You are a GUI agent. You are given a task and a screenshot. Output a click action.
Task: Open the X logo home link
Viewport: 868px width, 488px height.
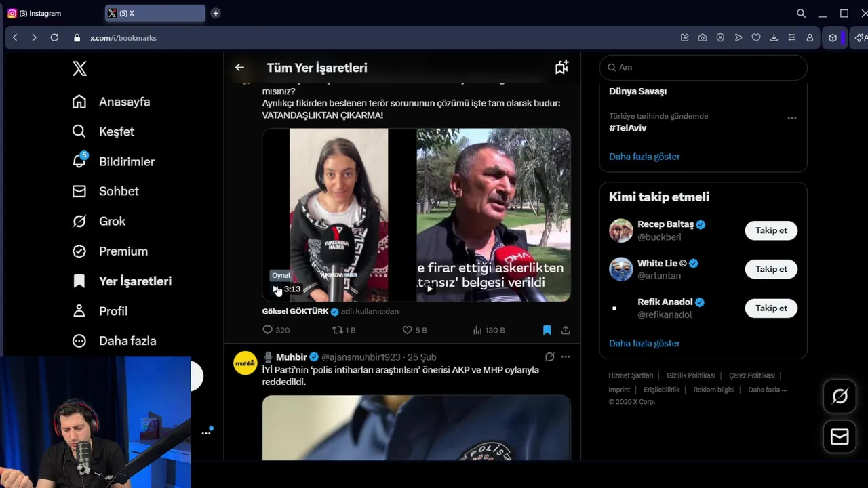[79, 68]
